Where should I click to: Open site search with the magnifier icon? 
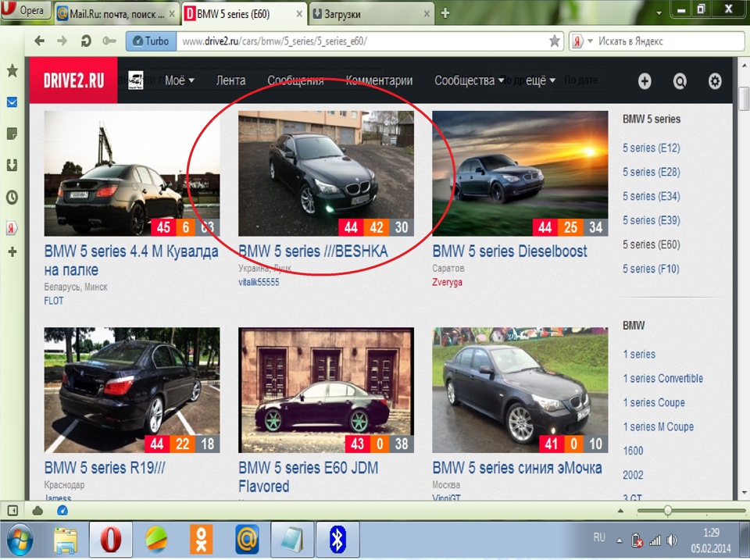pyautogui.click(x=680, y=81)
